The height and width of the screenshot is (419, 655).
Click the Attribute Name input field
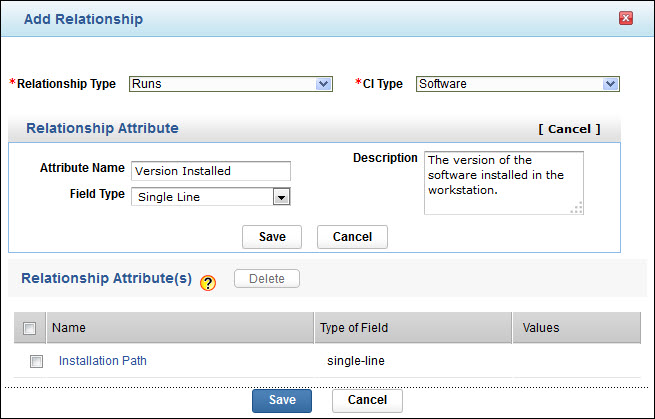(x=211, y=171)
